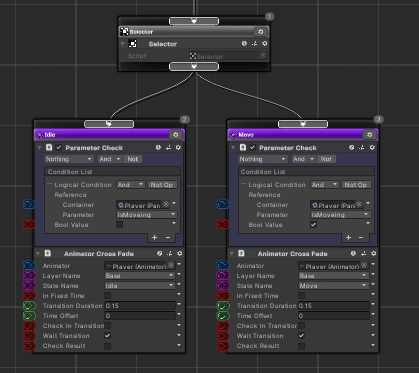Click Not Op button on Idle node
The width and height of the screenshot is (419, 373).
pyautogui.click(x=162, y=185)
